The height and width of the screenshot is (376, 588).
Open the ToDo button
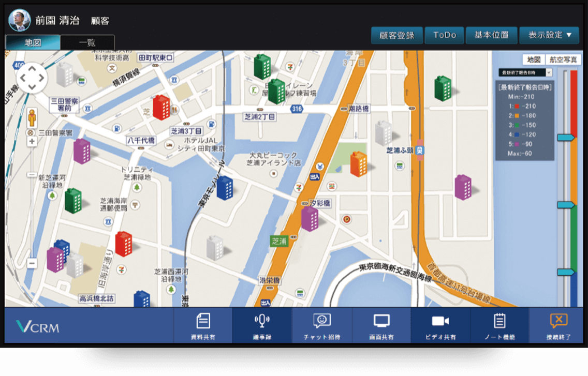[444, 35]
